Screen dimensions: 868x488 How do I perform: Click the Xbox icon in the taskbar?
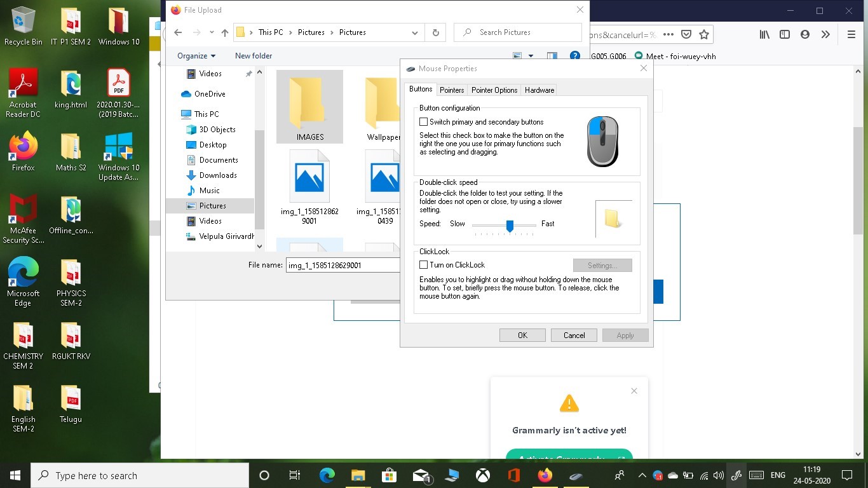483,475
